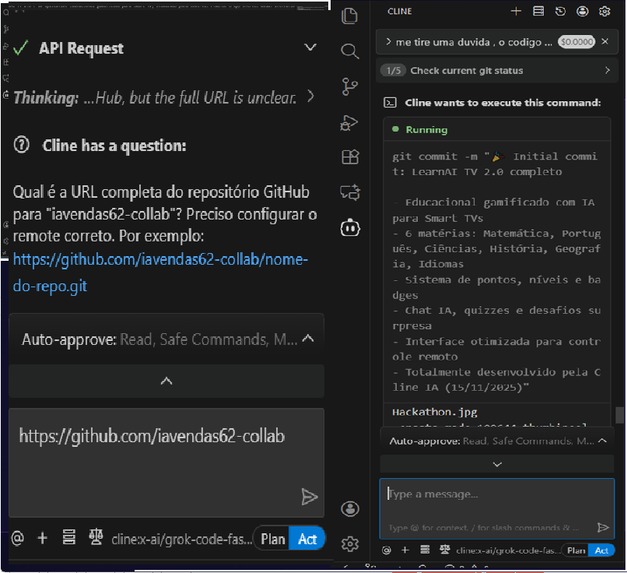Click the $0.0000 cost badge
This screenshot has width=627, height=573.
tap(576, 42)
